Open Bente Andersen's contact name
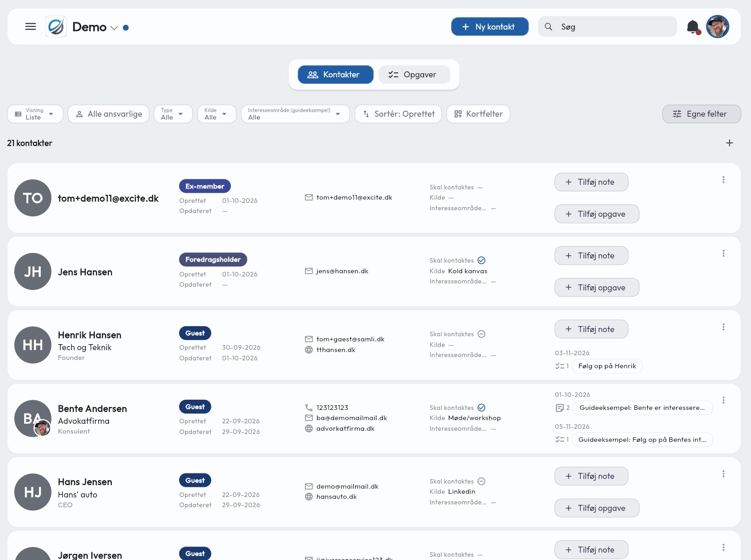Viewport: 751px width, 560px height. pyautogui.click(x=92, y=409)
